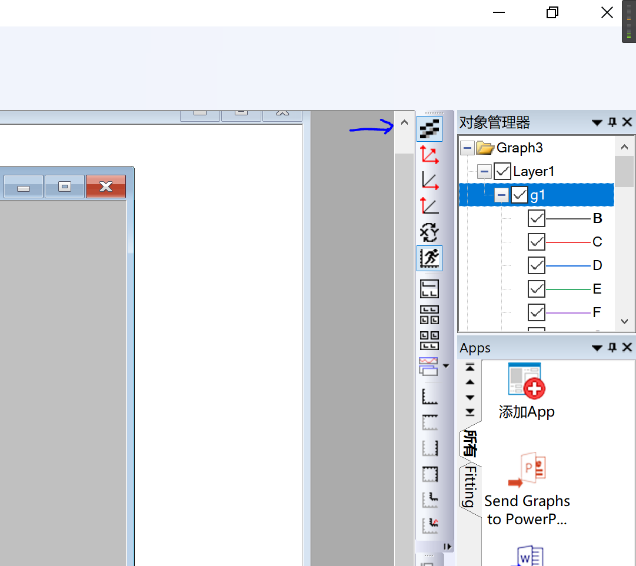Toggle visibility of plot B
Image resolution: width=636 pixels, height=566 pixels.
click(537, 218)
